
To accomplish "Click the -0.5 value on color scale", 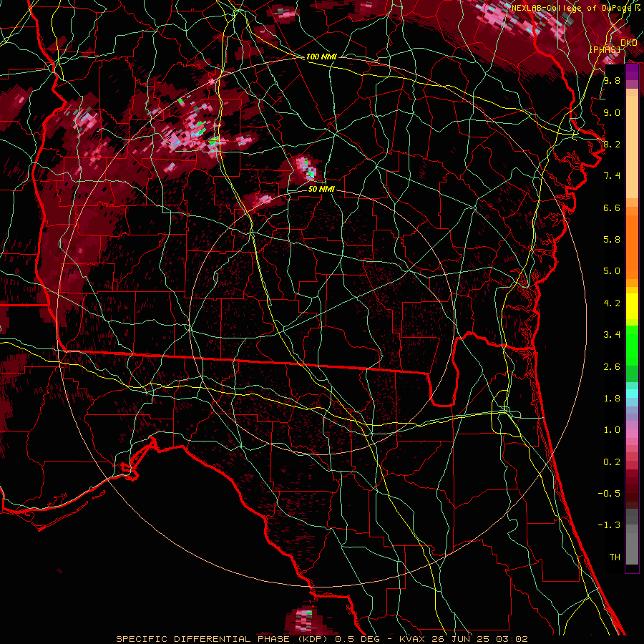I will click(x=609, y=494).
